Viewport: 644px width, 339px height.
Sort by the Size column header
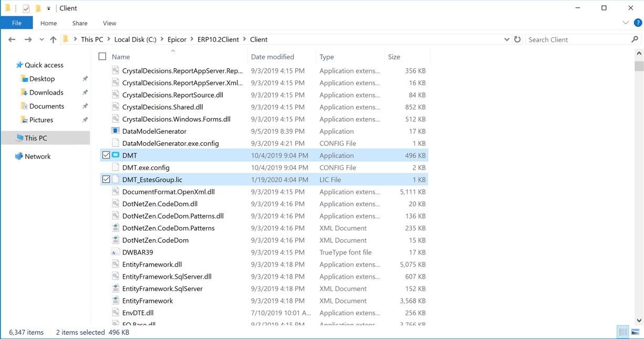[394, 57]
